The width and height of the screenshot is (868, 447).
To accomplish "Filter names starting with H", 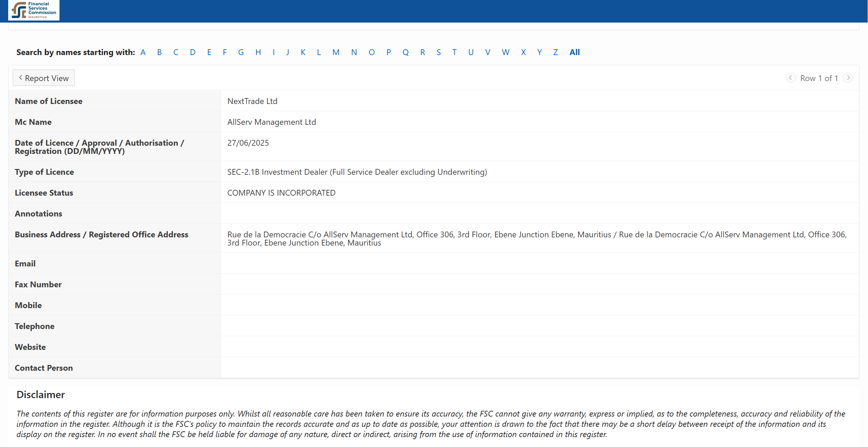I will tap(258, 52).
